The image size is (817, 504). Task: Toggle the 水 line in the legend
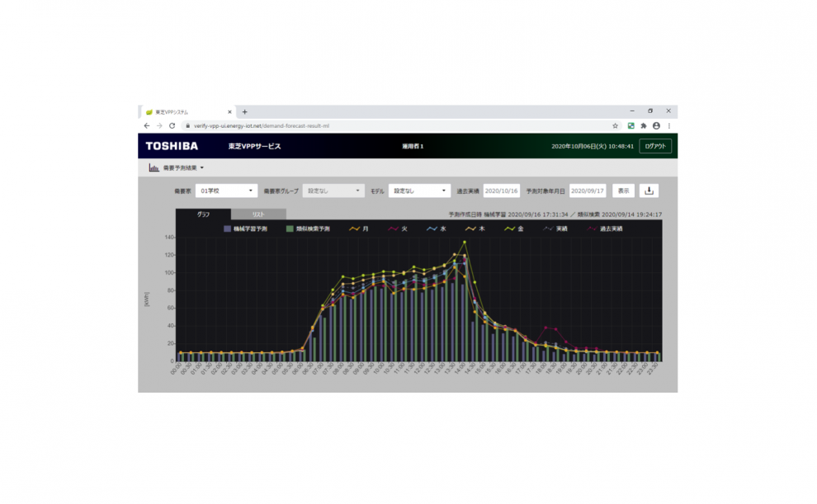point(436,228)
